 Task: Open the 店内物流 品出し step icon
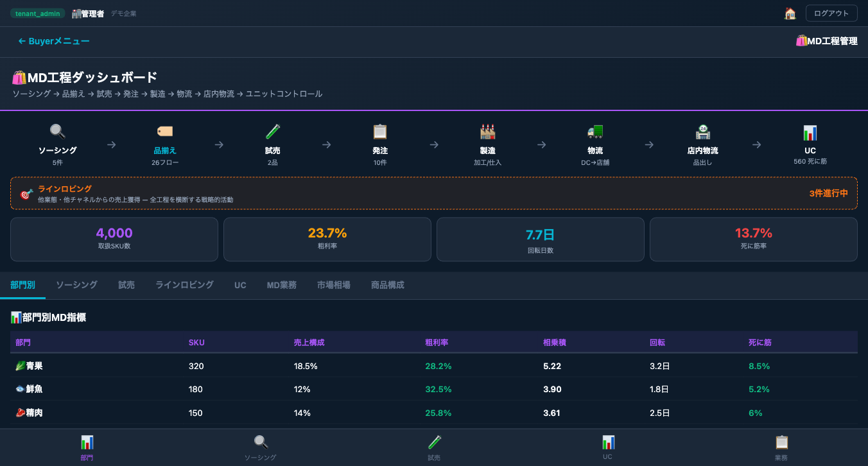pyautogui.click(x=702, y=132)
